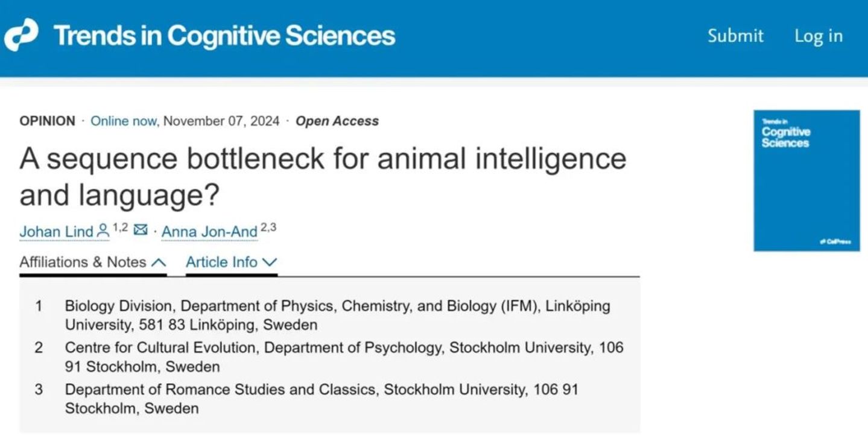This screenshot has width=868, height=435.
Task: Click superscript 1,2 after Johan Lind
Action: coord(120,227)
